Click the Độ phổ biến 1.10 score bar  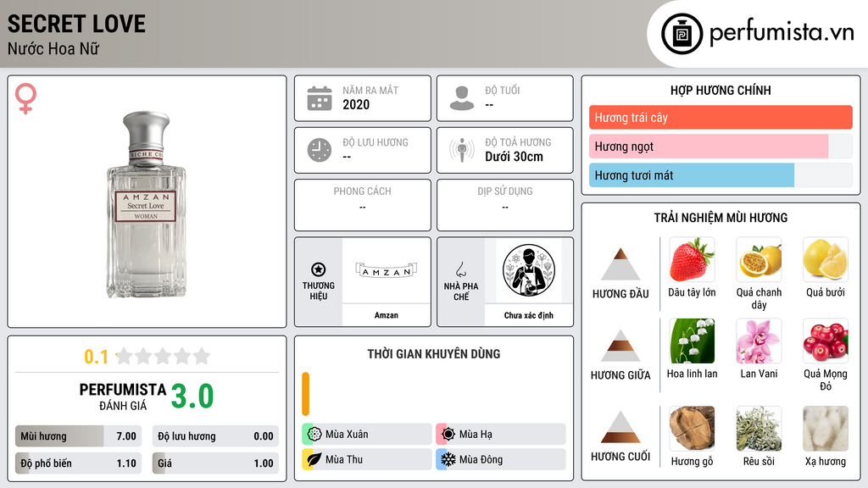pyautogui.click(x=79, y=463)
